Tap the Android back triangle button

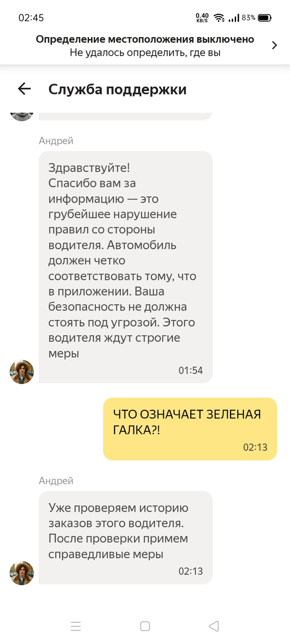(x=214, y=626)
